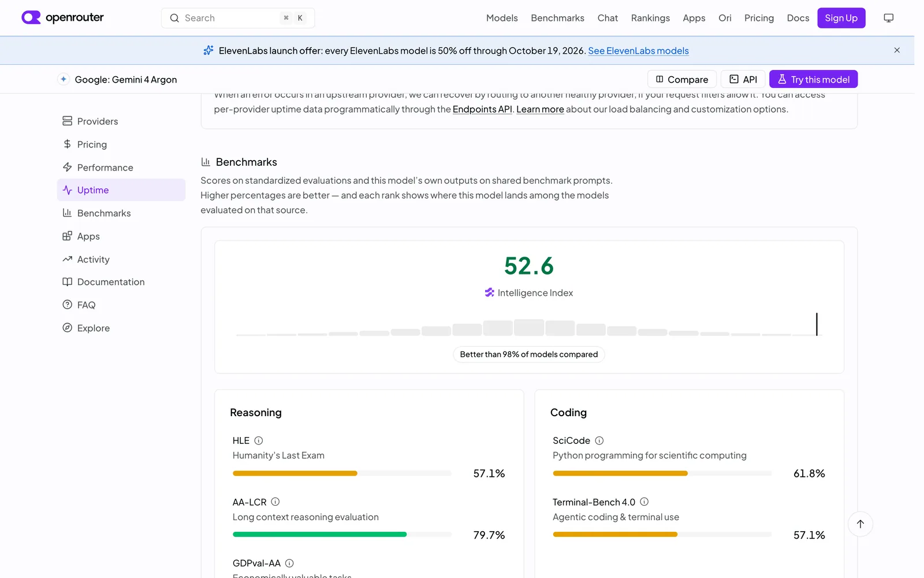Viewport: 924px width, 578px height.
Task: Open Benchmarks in top navigation
Action: click(557, 18)
